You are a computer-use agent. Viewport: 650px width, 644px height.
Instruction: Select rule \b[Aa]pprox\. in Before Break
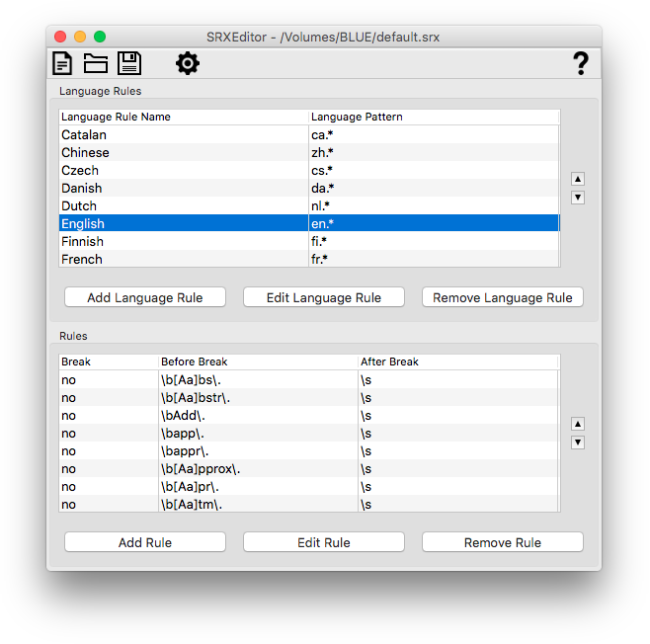[258, 469]
